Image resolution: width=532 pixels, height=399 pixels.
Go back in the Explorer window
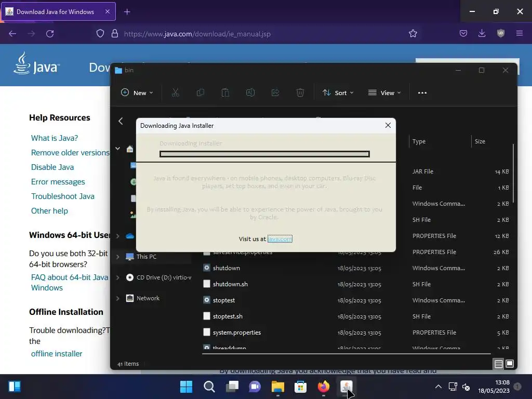tap(121, 121)
